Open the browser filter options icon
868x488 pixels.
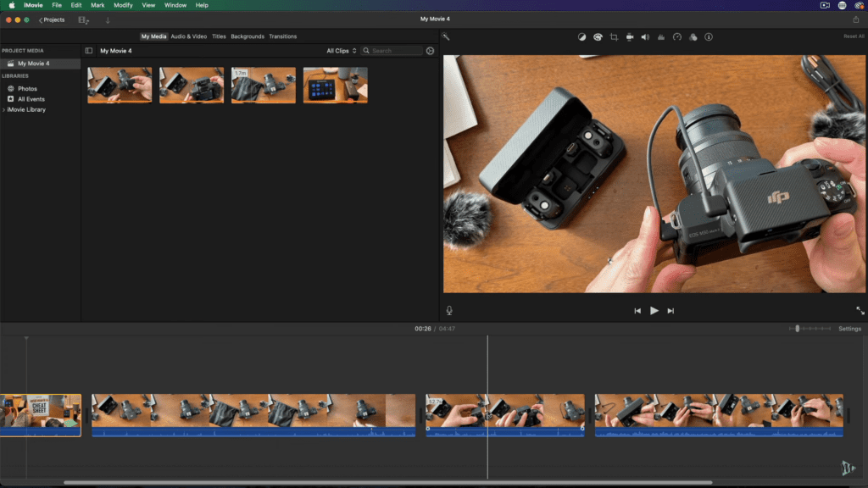pyautogui.click(x=430, y=51)
